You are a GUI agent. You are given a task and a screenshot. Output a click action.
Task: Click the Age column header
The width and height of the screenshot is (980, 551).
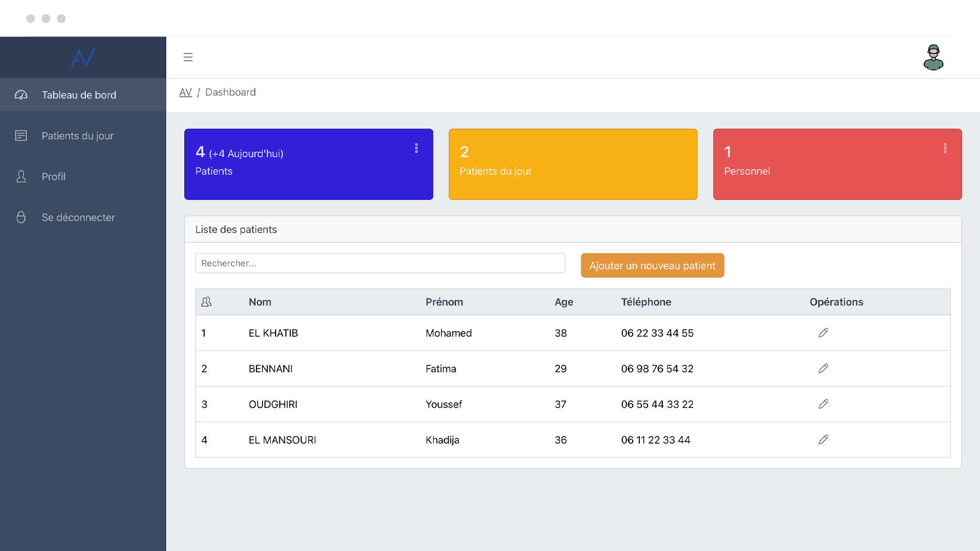pos(564,302)
